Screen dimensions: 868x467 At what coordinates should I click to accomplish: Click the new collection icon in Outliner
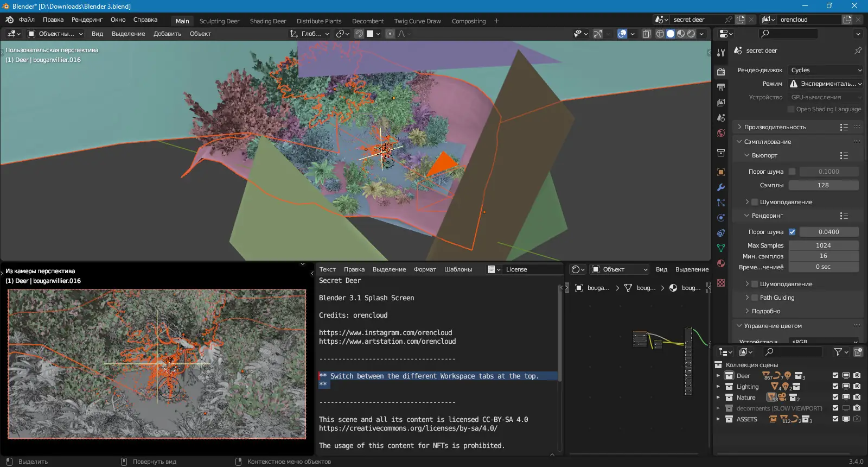(858, 352)
